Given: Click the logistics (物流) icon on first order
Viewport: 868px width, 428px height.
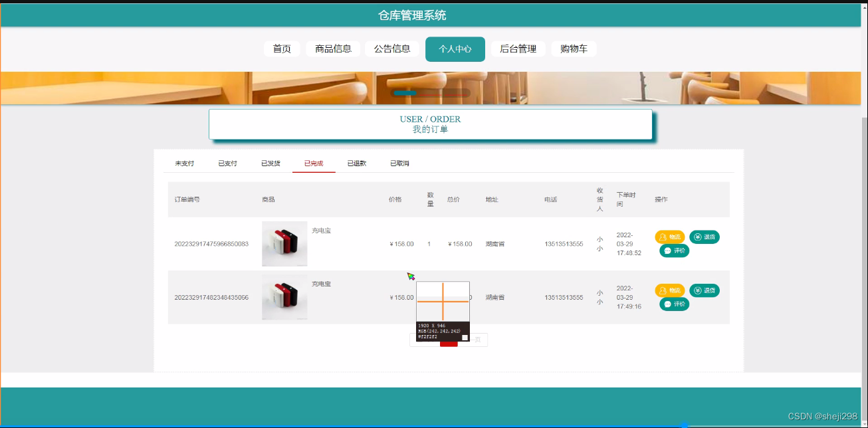Looking at the screenshot, I should (x=670, y=237).
